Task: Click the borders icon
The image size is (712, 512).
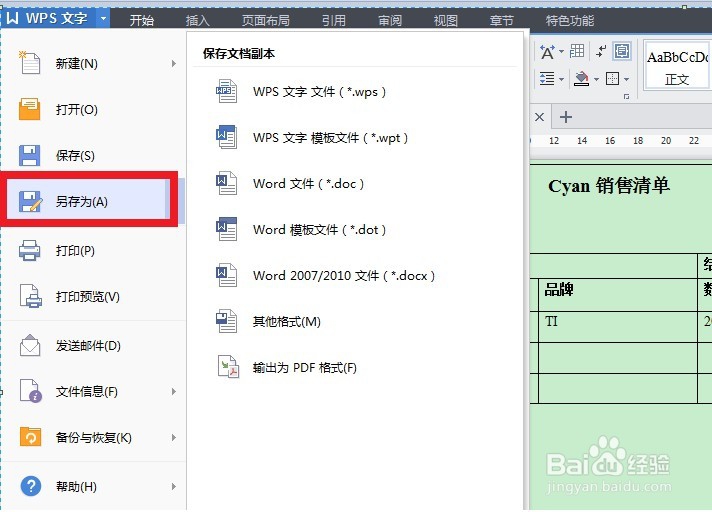Action: point(612,79)
